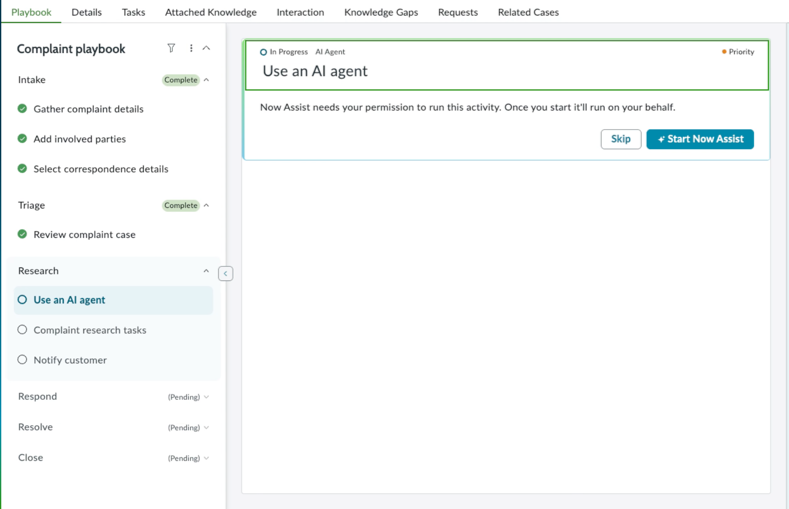Click the Triage Complete status badge
The image size is (789, 509).
tap(181, 205)
